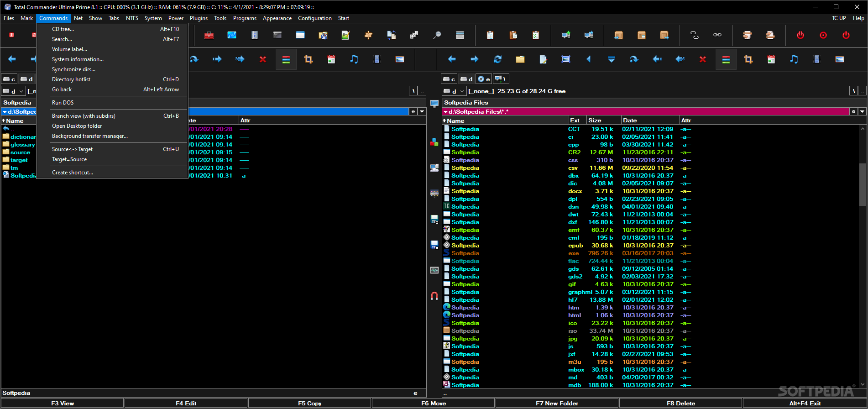Click the right panel scrollbar down arrow
The width and height of the screenshot is (868, 409).
(x=863, y=384)
